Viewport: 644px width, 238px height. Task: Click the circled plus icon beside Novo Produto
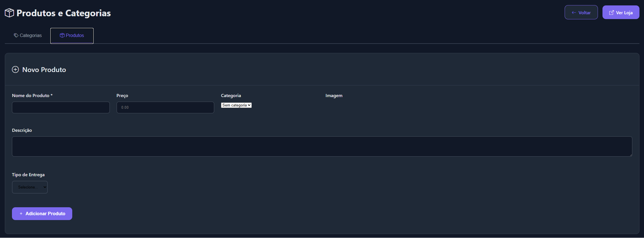(x=15, y=70)
